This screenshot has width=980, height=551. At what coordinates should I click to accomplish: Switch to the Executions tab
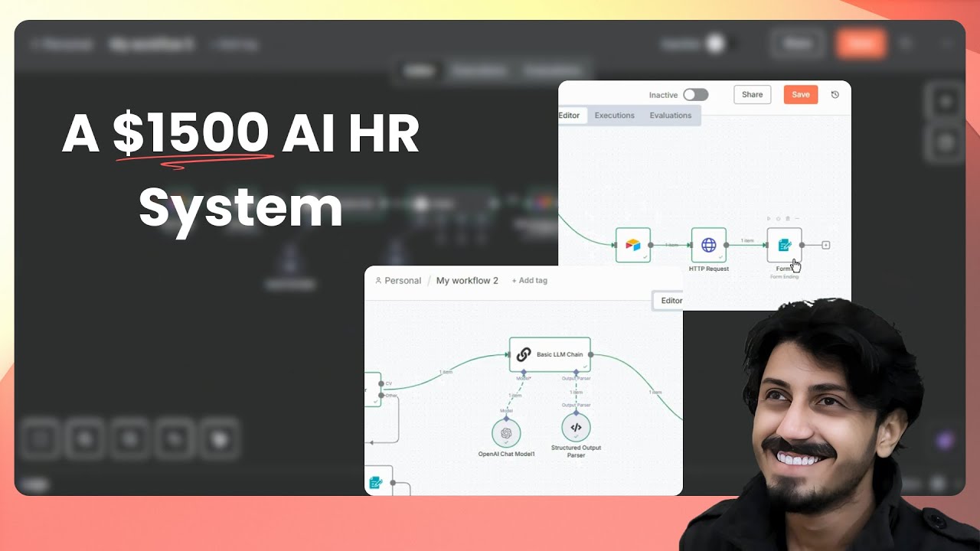614,116
